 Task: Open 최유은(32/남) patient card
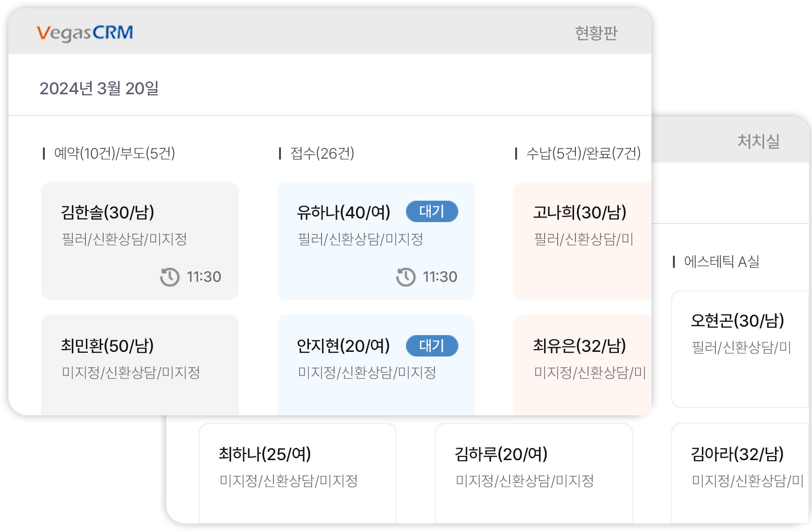point(582,365)
